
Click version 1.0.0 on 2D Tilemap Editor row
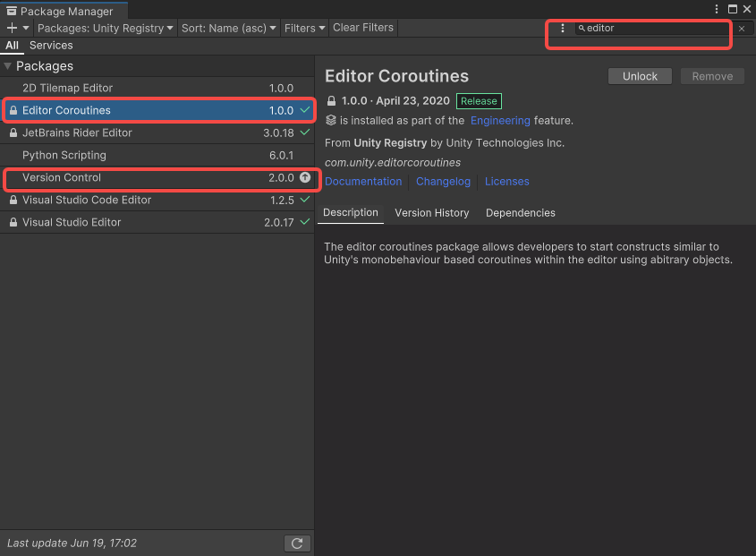[x=281, y=89]
